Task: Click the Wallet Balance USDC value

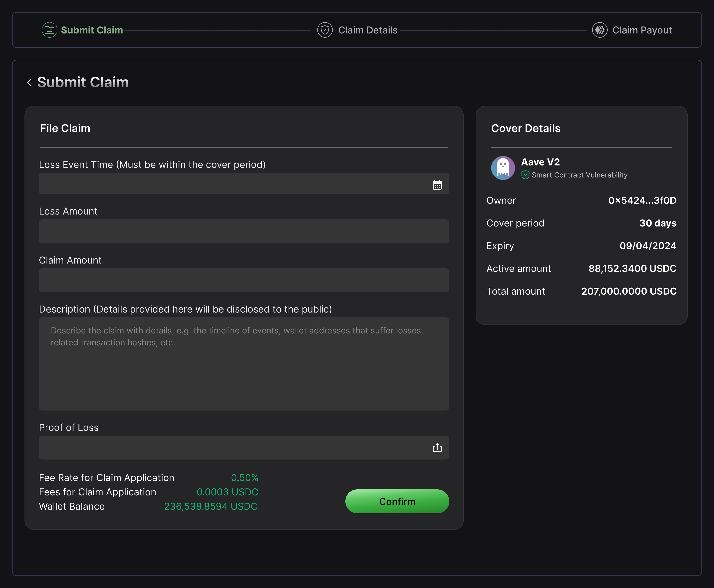Action: (211, 506)
